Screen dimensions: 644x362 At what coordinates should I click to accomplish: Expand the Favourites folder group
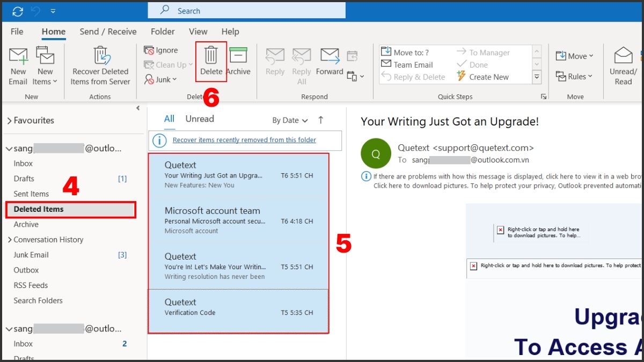point(9,121)
